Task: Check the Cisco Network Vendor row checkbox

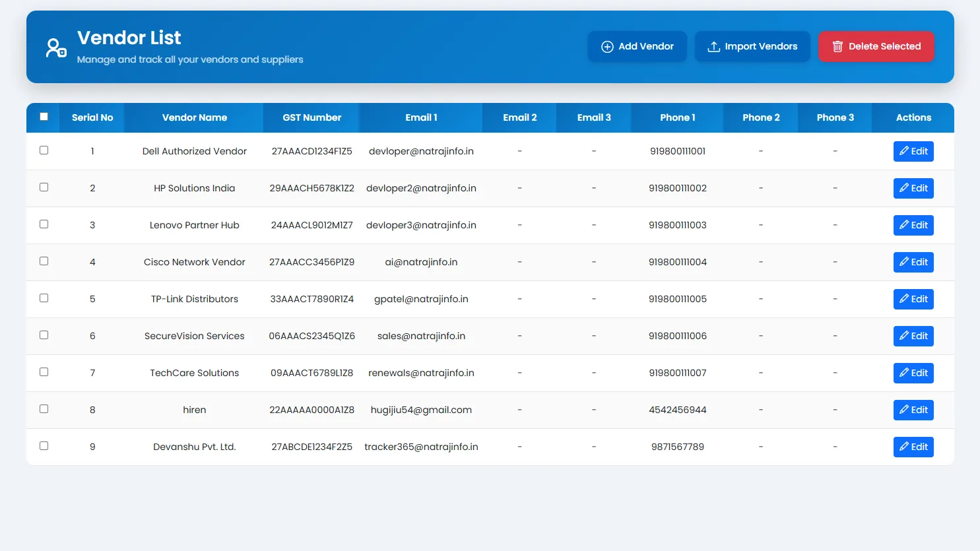Action: [x=44, y=261]
